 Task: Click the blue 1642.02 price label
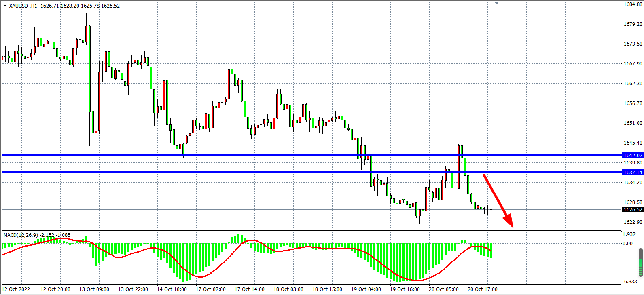click(633, 155)
